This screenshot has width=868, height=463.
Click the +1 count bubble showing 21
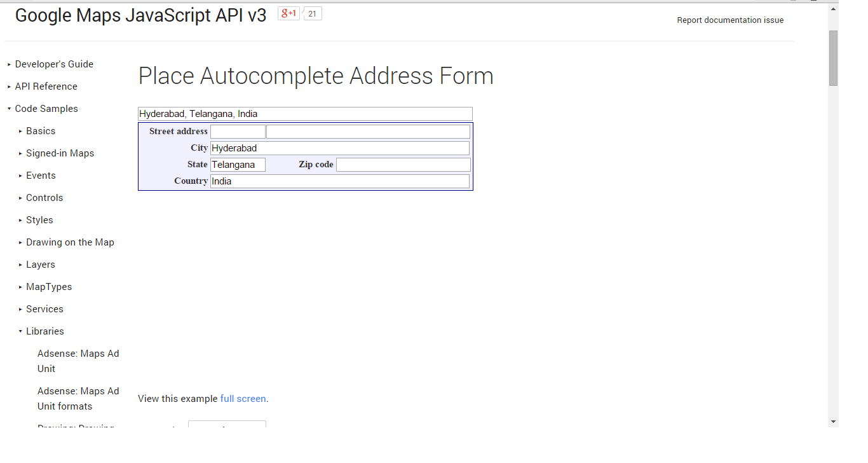[312, 13]
